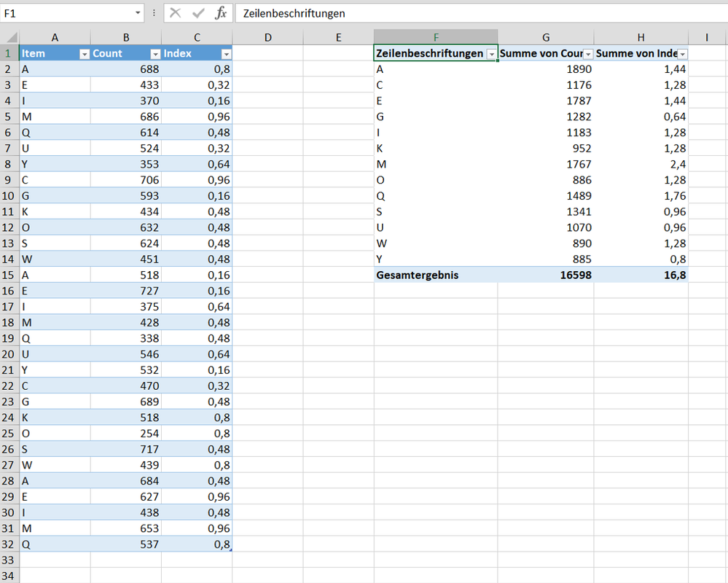
Task: Click Count cell with value 706
Action: point(126,180)
